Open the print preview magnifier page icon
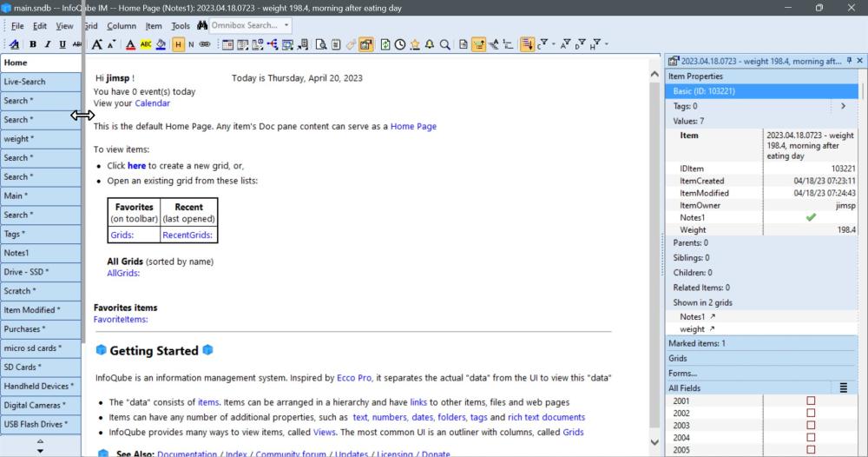This screenshot has width=868, height=457. point(321,44)
